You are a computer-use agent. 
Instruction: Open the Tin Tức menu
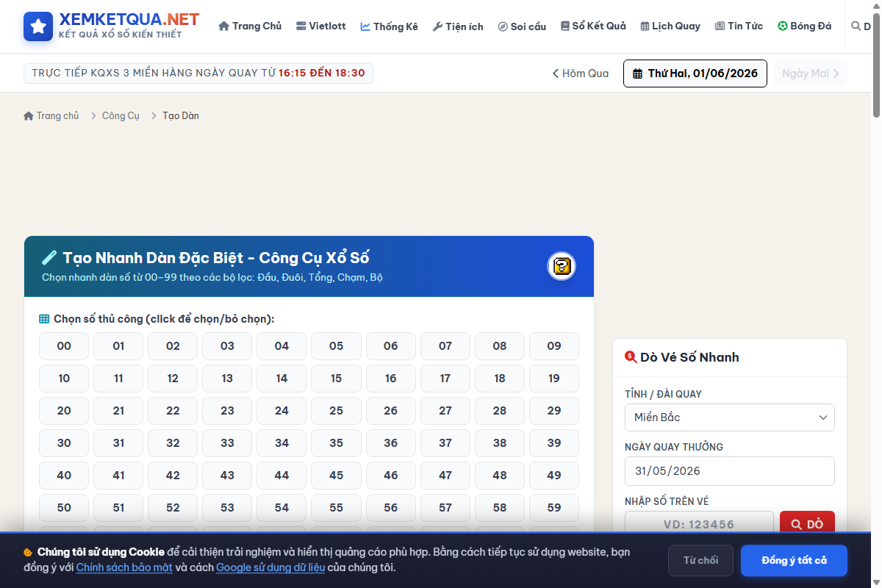pos(739,26)
